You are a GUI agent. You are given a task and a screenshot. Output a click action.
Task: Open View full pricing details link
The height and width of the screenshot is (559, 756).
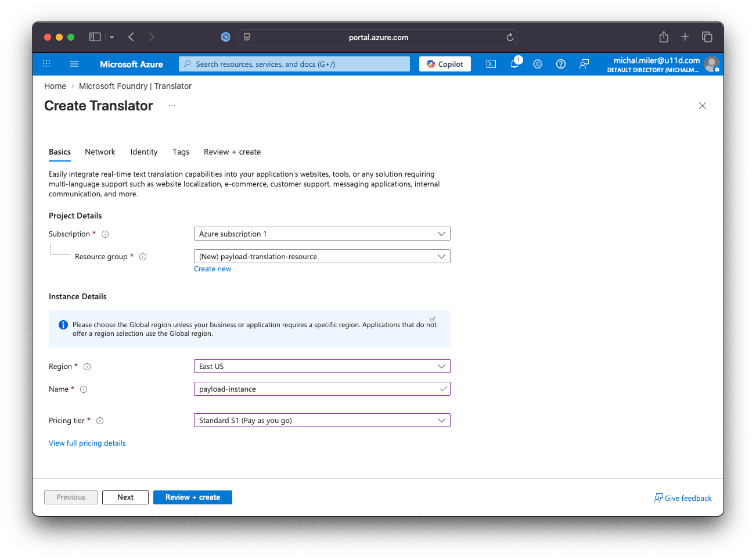click(x=87, y=443)
